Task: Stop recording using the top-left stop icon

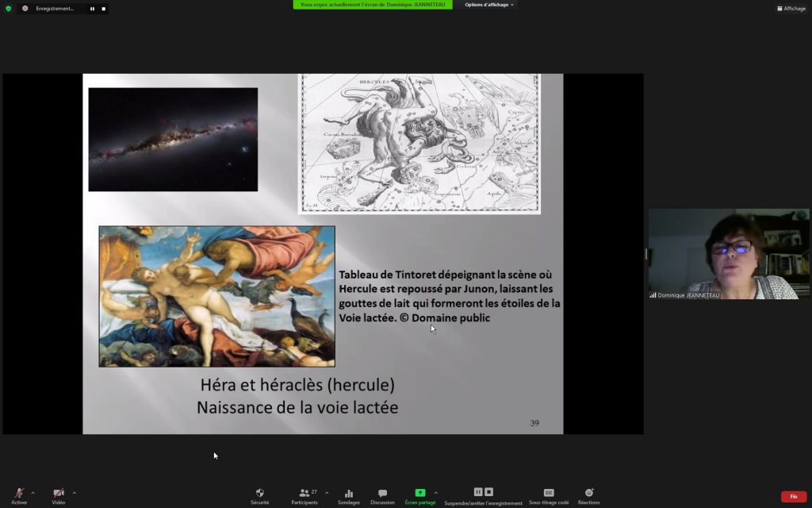Action: (x=104, y=9)
